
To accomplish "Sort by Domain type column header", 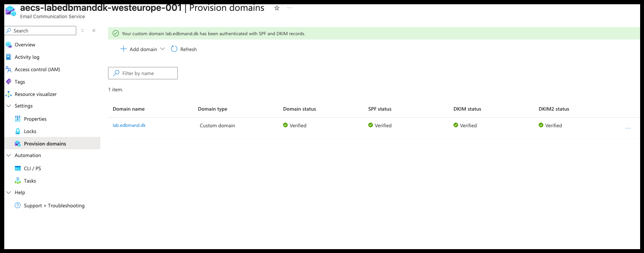I will tap(213, 109).
